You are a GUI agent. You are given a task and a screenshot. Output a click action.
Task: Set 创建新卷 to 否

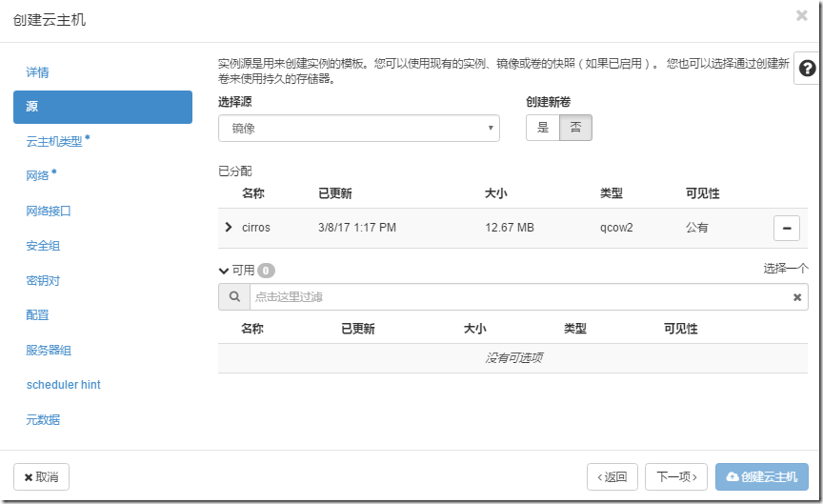point(575,128)
